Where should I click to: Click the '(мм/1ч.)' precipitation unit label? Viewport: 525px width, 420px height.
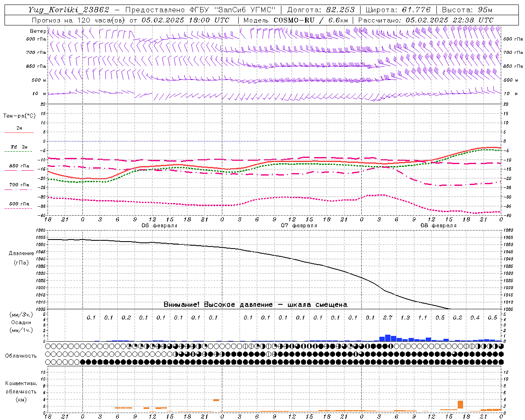click(x=21, y=330)
